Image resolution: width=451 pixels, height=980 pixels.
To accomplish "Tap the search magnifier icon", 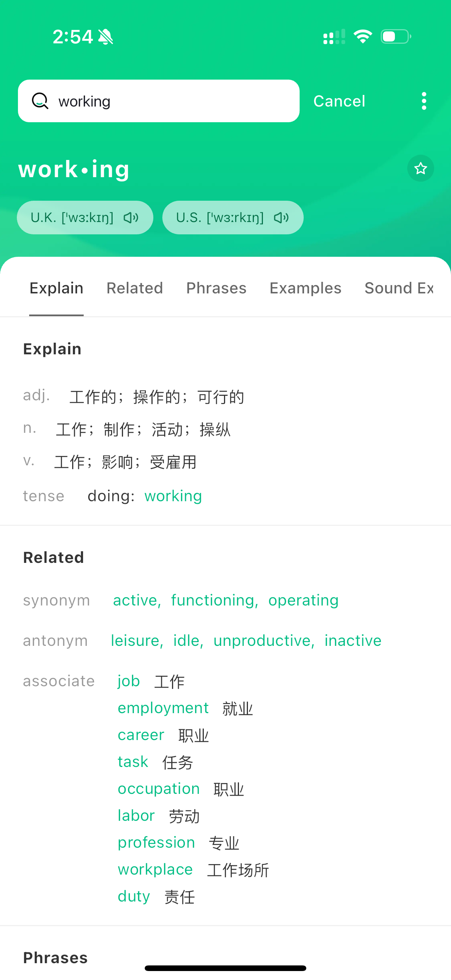I will (x=40, y=101).
